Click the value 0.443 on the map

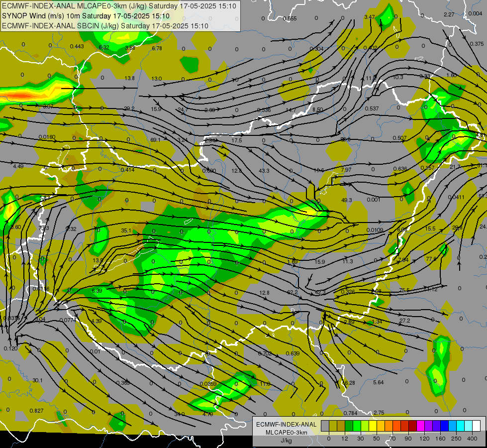[77, 46]
